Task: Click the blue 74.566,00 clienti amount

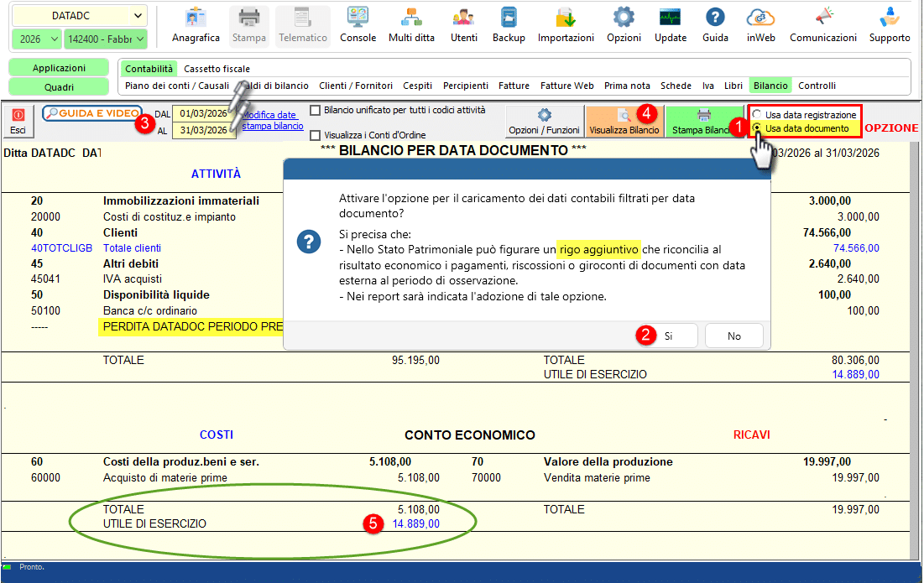Action: pyautogui.click(x=856, y=248)
